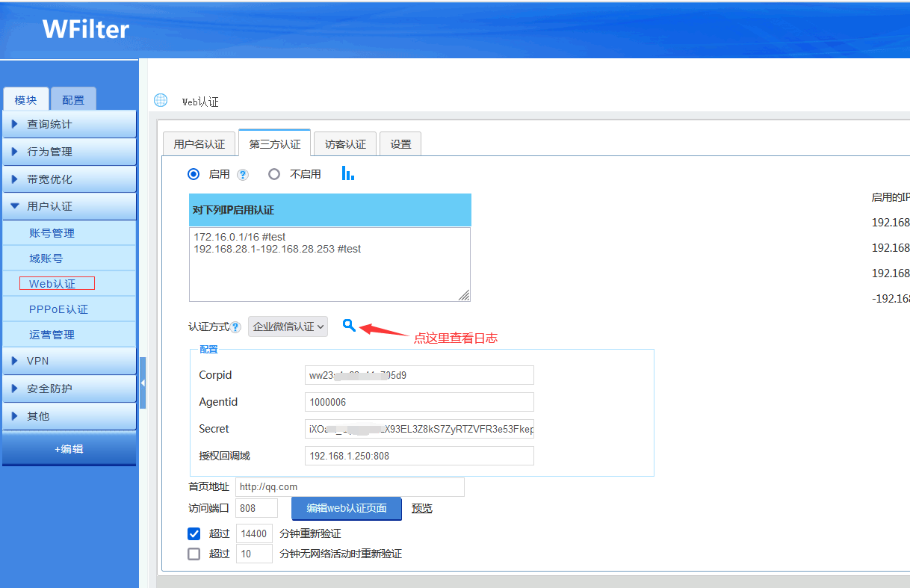Click the help icon next to 启用
This screenshot has width=910, height=588.
pyautogui.click(x=242, y=174)
